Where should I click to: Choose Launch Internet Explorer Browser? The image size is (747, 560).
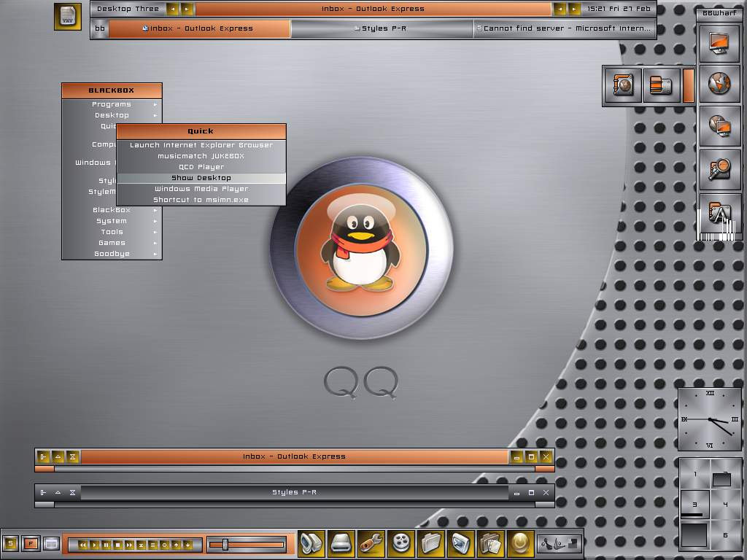(201, 145)
